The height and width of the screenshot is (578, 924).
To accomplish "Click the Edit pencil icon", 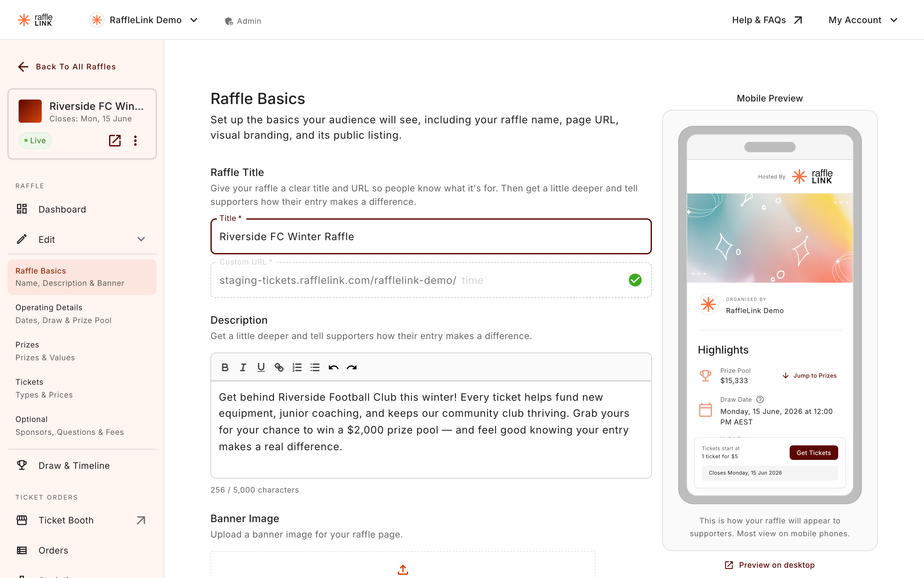I will point(22,239).
